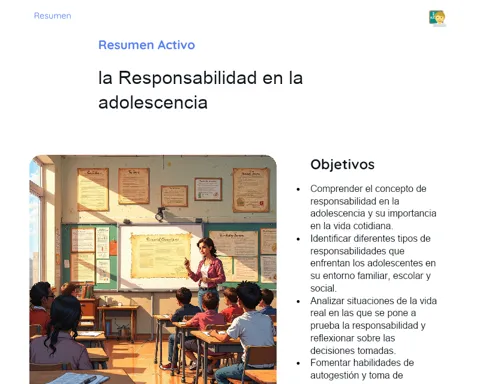Click the wall camera in the illustration
The height and width of the screenshot is (384, 480).
(160, 214)
